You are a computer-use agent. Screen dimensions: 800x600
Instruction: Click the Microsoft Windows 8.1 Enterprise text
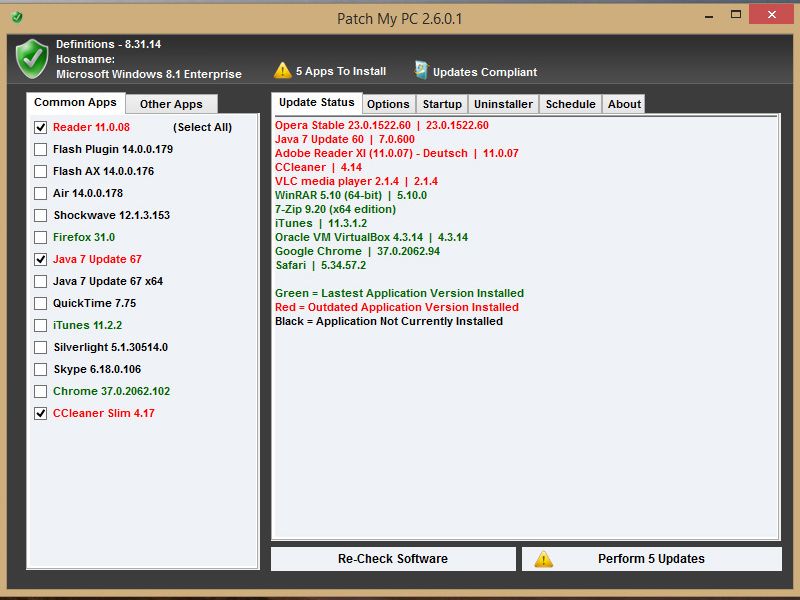pos(149,74)
